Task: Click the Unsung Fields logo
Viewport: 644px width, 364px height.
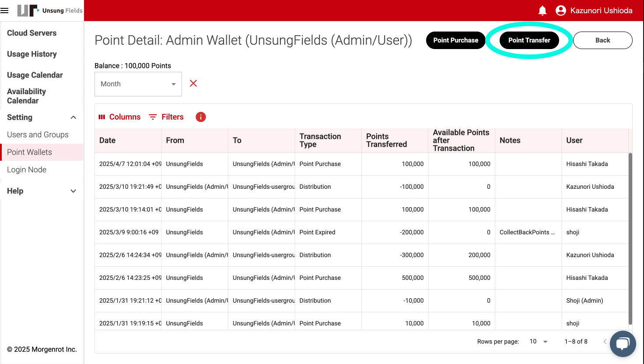Action: 49,11
